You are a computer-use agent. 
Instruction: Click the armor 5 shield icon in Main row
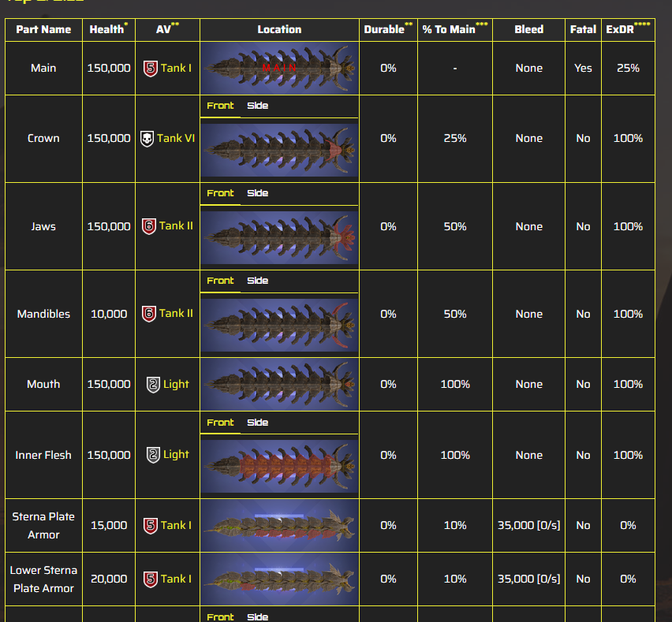pos(151,68)
